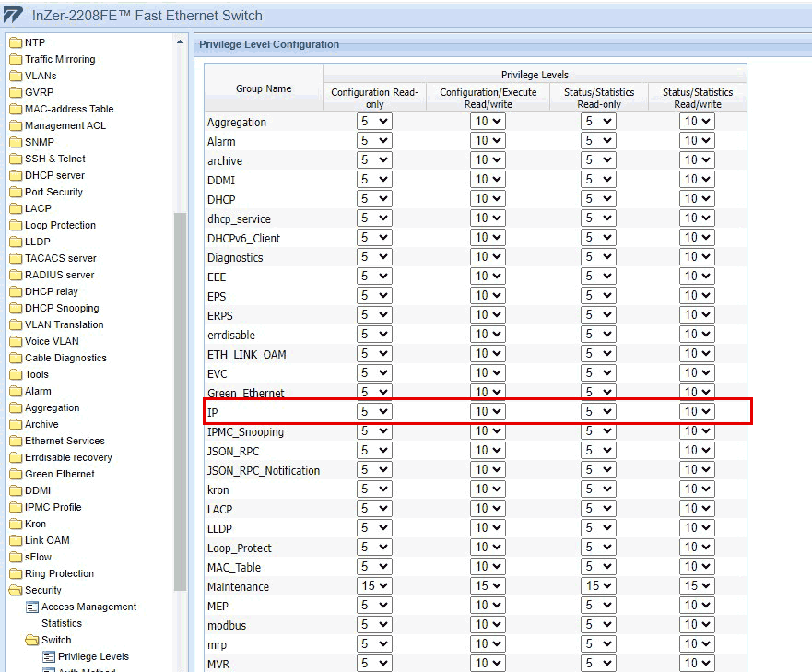The width and height of the screenshot is (812, 672).
Task: Click the Privilege Levels page icon
Action: 49,656
